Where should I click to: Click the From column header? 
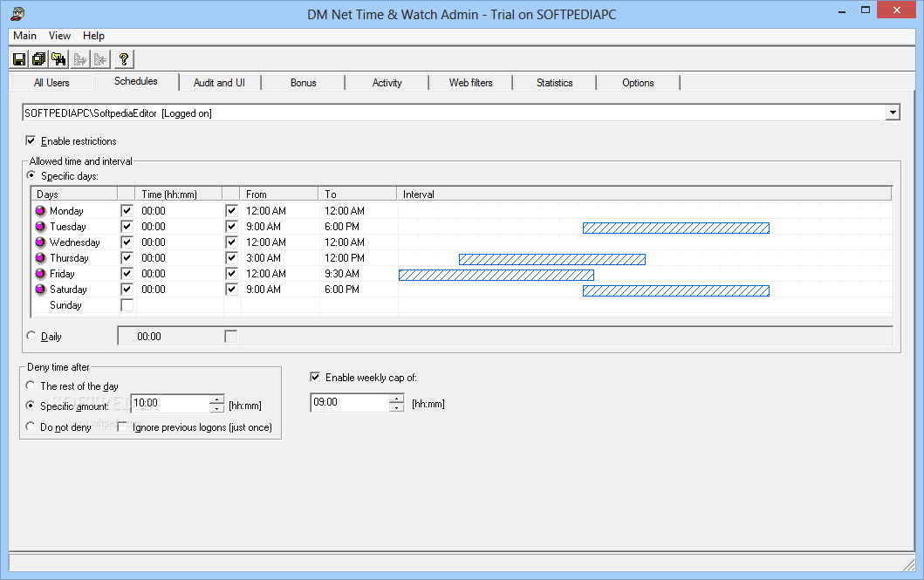[279, 194]
